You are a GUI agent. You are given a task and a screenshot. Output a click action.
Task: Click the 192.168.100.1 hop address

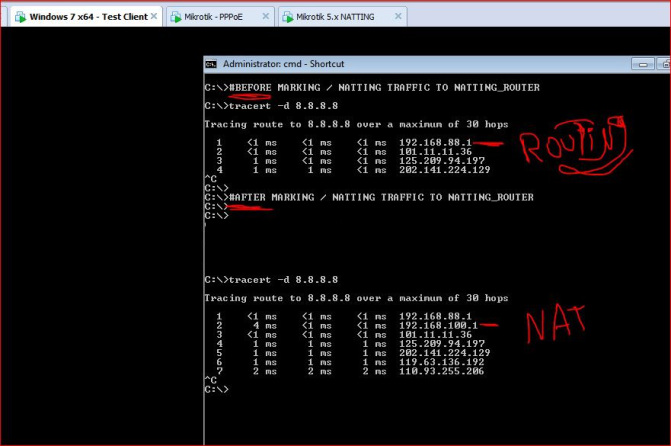point(436,325)
